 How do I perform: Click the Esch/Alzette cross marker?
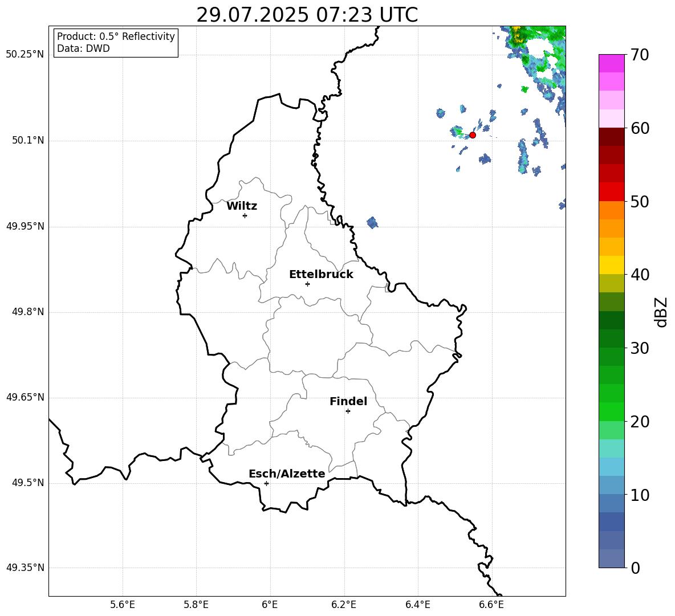click(x=266, y=483)
